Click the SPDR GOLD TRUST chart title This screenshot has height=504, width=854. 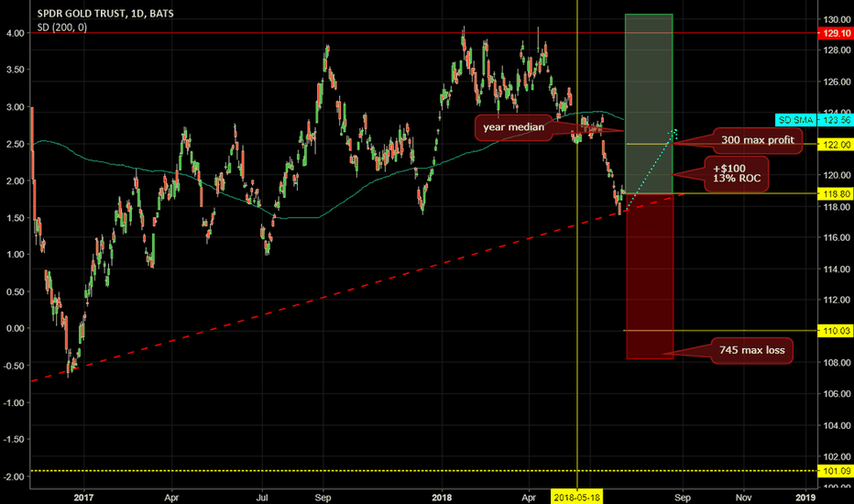[105, 13]
